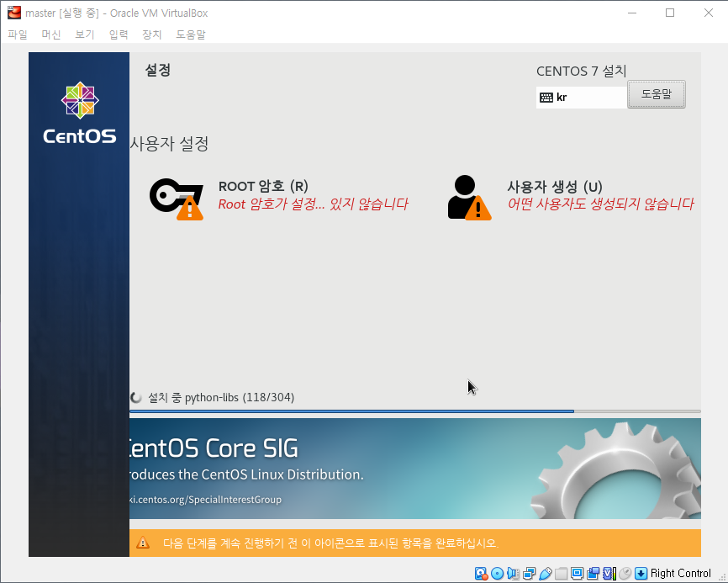Screen dimensions: 728x583
Task: Click the 'CENTOS 7 설치' heading text
Action: (x=581, y=71)
